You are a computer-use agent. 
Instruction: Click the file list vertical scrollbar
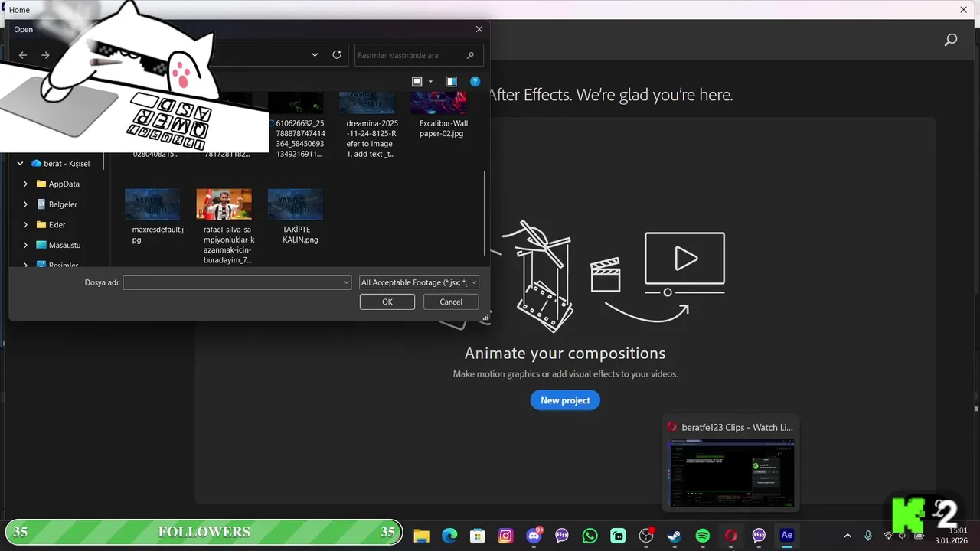click(485, 214)
